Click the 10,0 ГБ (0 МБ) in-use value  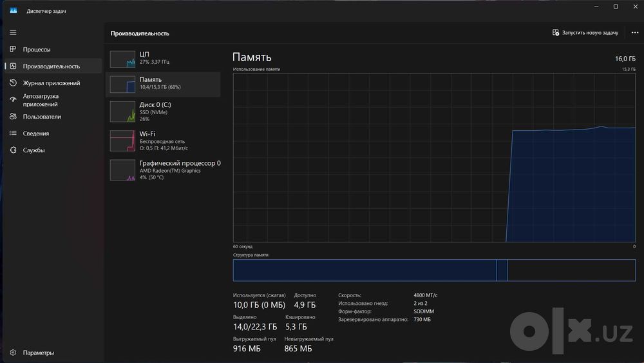tap(259, 305)
